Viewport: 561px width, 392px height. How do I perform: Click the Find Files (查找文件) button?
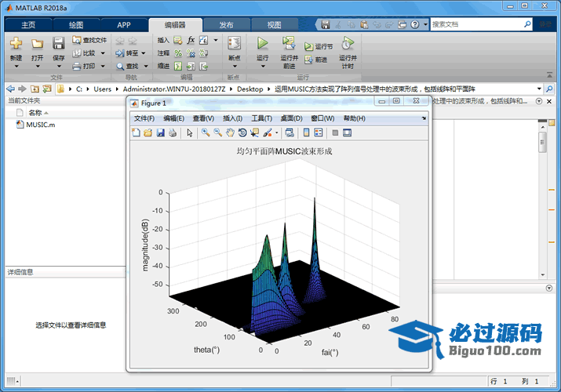[x=89, y=40]
